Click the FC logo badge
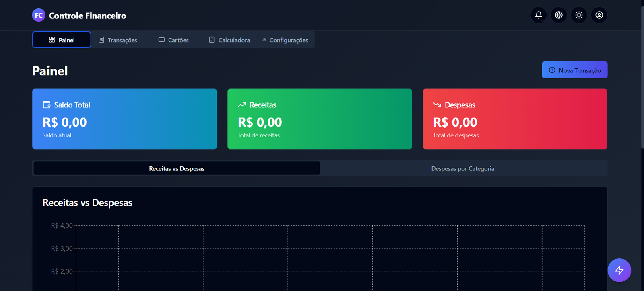This screenshot has width=644, height=291. (39, 15)
